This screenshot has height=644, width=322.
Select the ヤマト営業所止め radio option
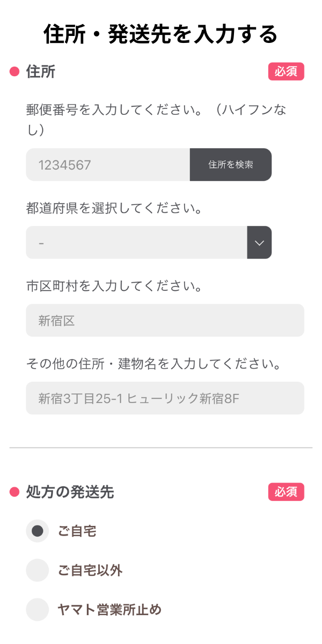click(38, 610)
